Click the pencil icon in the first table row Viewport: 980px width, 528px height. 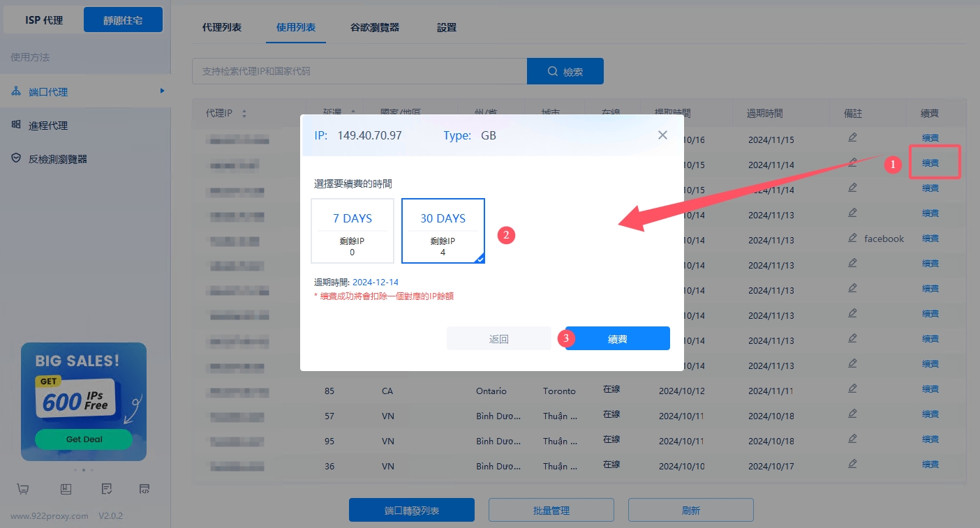(852, 137)
